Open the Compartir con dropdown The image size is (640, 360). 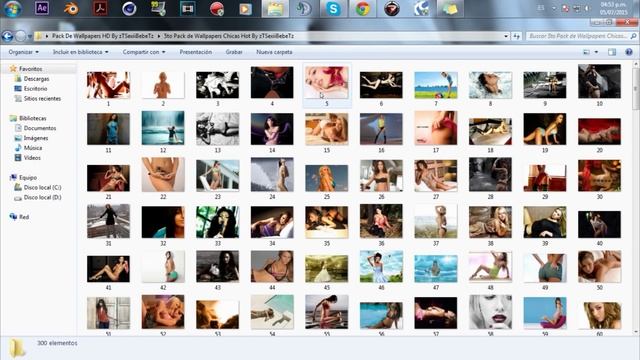[144, 52]
